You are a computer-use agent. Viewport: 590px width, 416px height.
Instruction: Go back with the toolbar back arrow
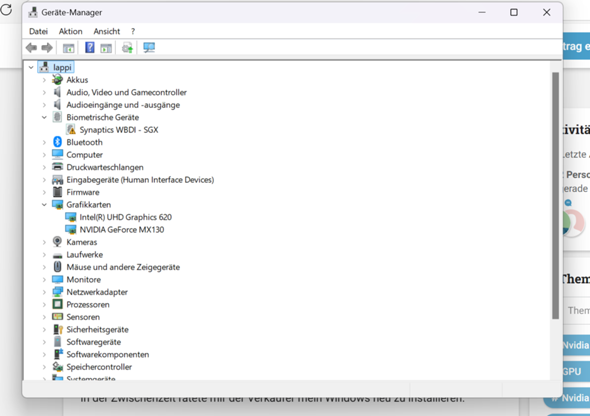(x=31, y=48)
